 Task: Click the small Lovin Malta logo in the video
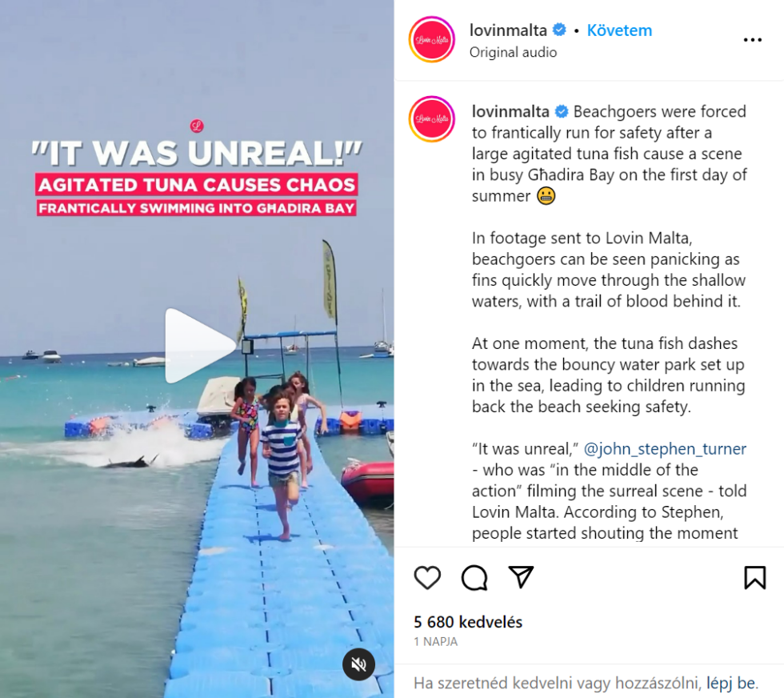tap(197, 126)
